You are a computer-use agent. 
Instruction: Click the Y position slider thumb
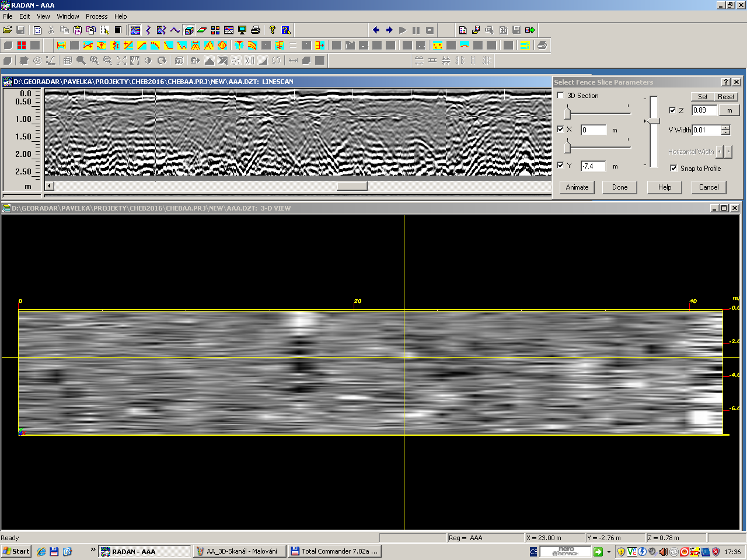coord(567,146)
